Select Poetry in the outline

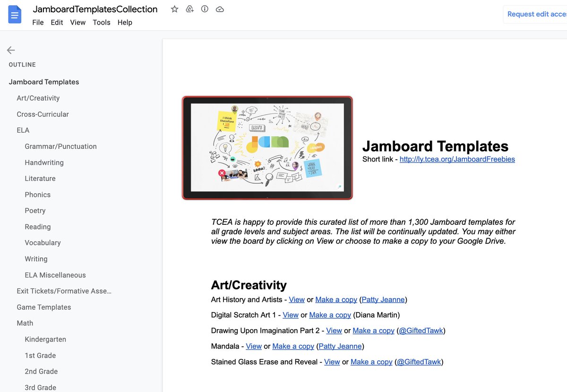(35, 210)
